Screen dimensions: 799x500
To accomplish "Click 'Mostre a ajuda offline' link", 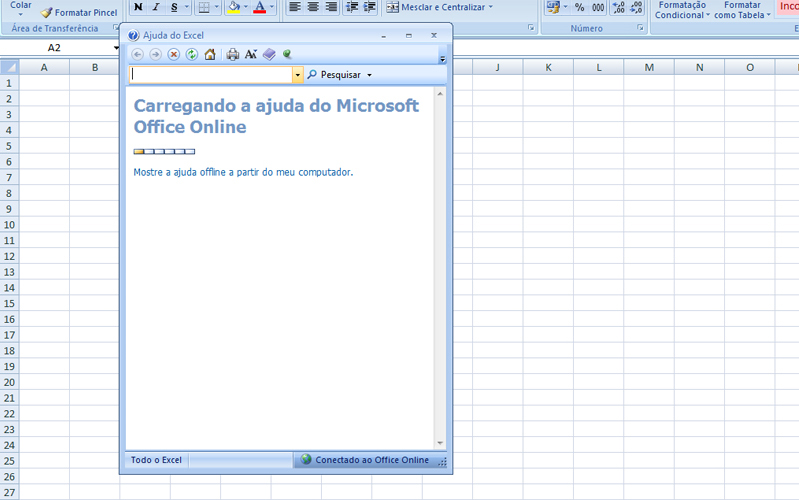I will [243, 172].
